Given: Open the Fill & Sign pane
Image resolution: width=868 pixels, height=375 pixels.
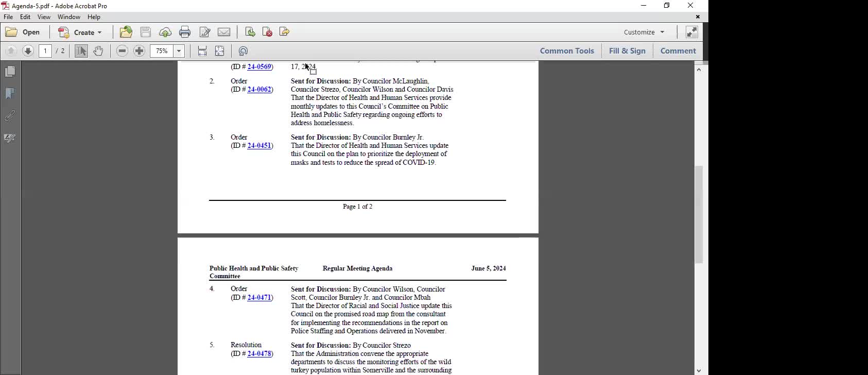Looking at the screenshot, I should pyautogui.click(x=627, y=50).
